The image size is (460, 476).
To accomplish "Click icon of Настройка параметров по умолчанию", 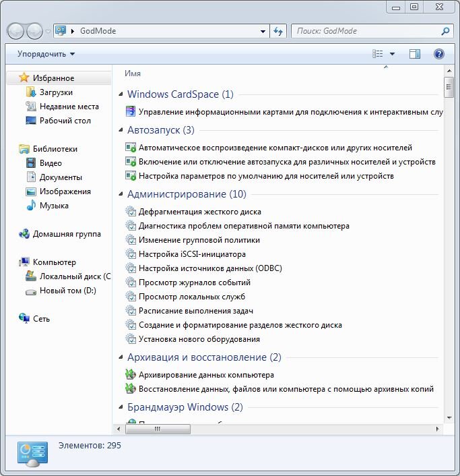I will 131,176.
